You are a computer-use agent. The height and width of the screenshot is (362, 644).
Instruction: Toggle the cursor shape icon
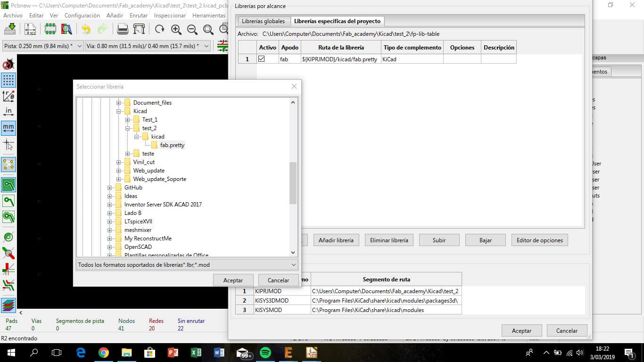(8, 144)
